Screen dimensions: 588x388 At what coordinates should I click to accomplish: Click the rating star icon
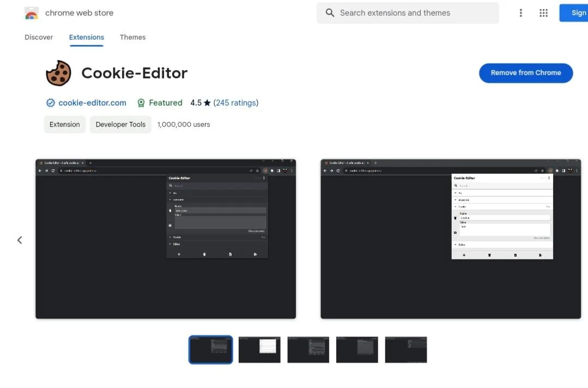[207, 102]
